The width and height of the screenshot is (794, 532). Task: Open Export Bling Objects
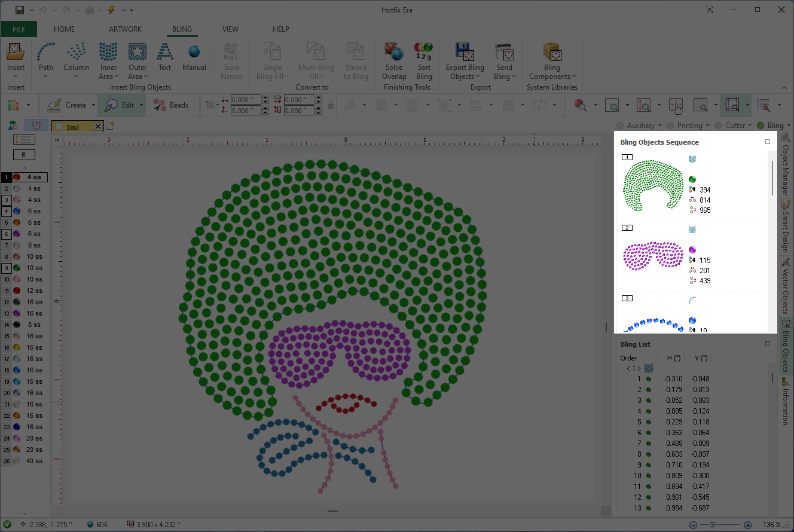(465, 60)
